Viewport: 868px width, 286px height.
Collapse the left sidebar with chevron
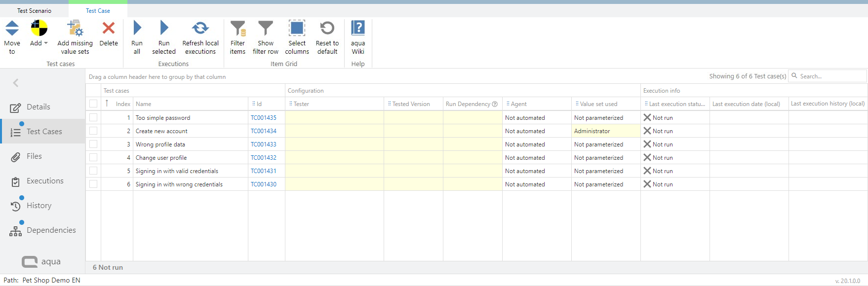point(16,83)
